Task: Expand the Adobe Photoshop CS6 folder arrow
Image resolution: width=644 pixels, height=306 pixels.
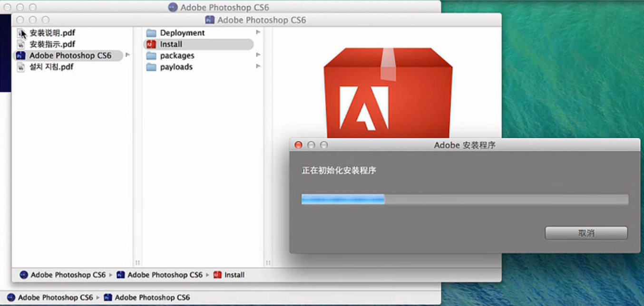Action: (x=127, y=55)
